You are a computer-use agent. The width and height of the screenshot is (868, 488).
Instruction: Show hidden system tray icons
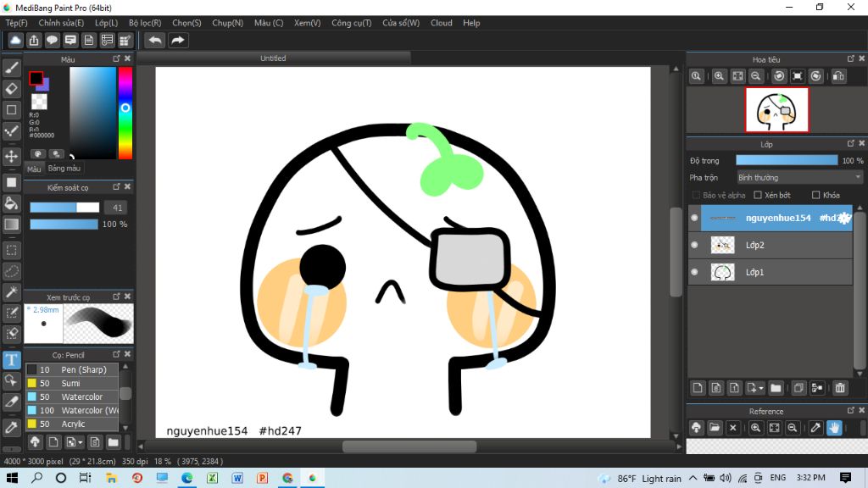pos(693,478)
